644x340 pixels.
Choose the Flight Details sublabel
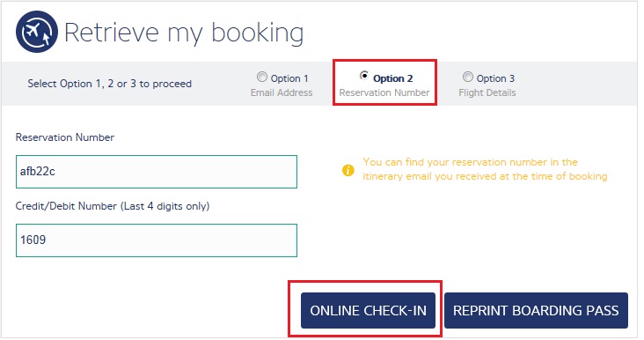click(487, 92)
